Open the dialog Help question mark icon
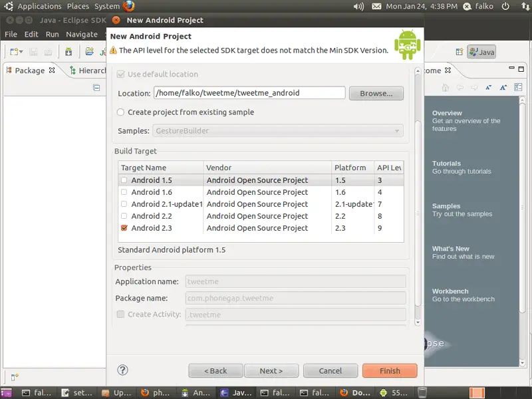This screenshot has width=532, height=399. point(122,370)
